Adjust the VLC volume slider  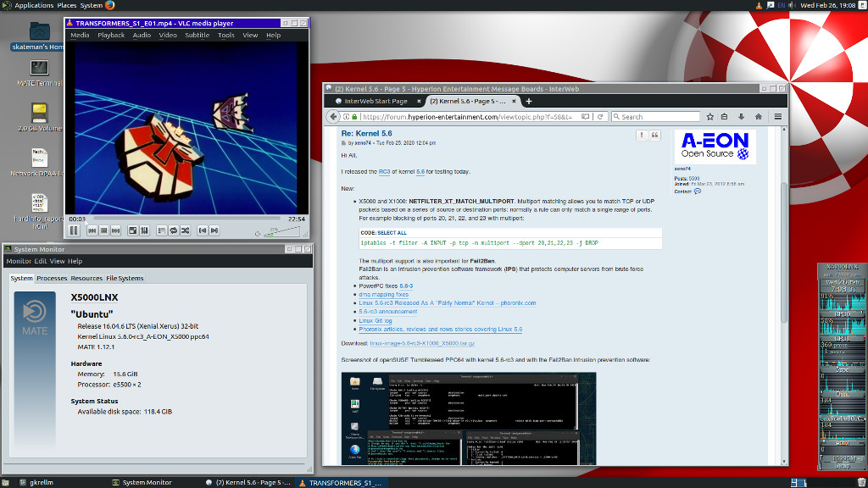tap(282, 232)
